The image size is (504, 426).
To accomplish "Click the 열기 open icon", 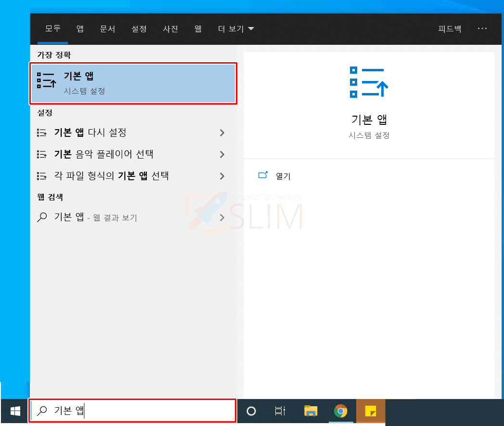I will (x=263, y=175).
